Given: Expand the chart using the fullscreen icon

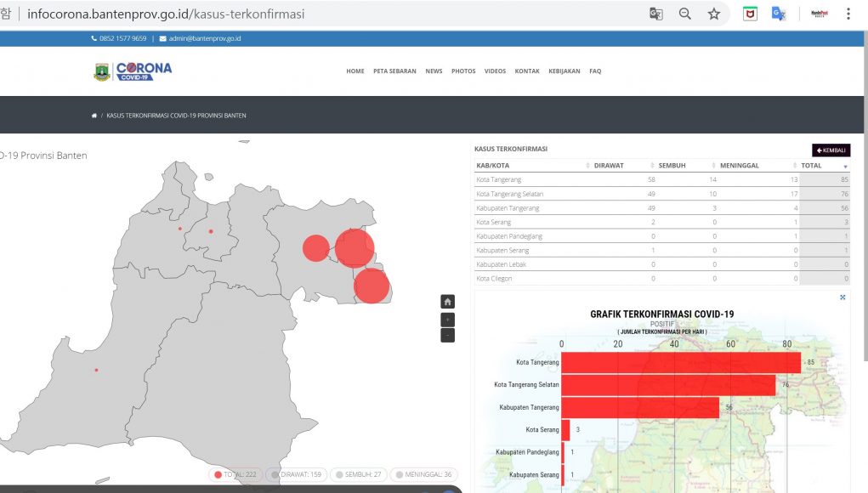Looking at the screenshot, I should tap(842, 297).
